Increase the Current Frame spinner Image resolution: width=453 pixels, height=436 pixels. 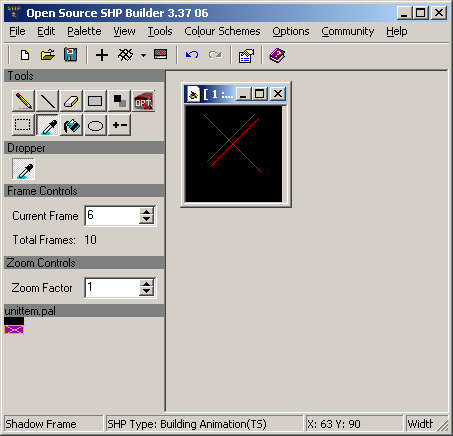[x=146, y=212]
